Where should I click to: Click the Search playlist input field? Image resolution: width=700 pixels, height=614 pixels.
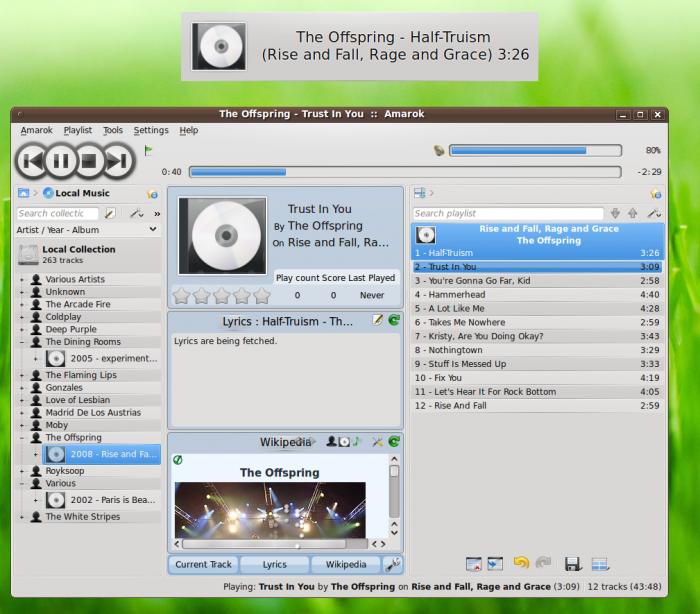pyautogui.click(x=507, y=213)
